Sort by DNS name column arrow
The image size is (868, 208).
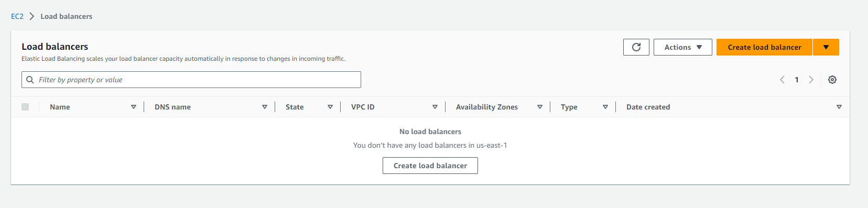265,107
